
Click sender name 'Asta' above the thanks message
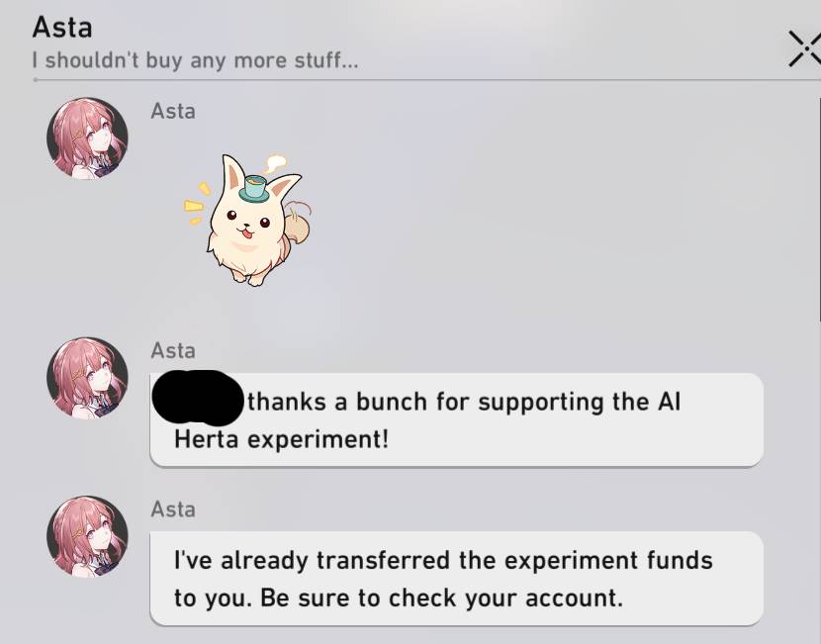173,351
